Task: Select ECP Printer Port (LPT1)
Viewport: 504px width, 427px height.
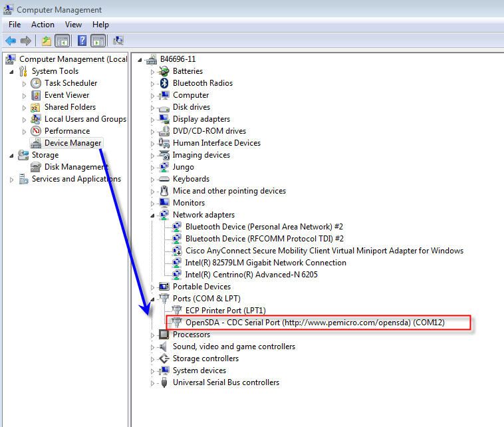Action: (x=225, y=311)
